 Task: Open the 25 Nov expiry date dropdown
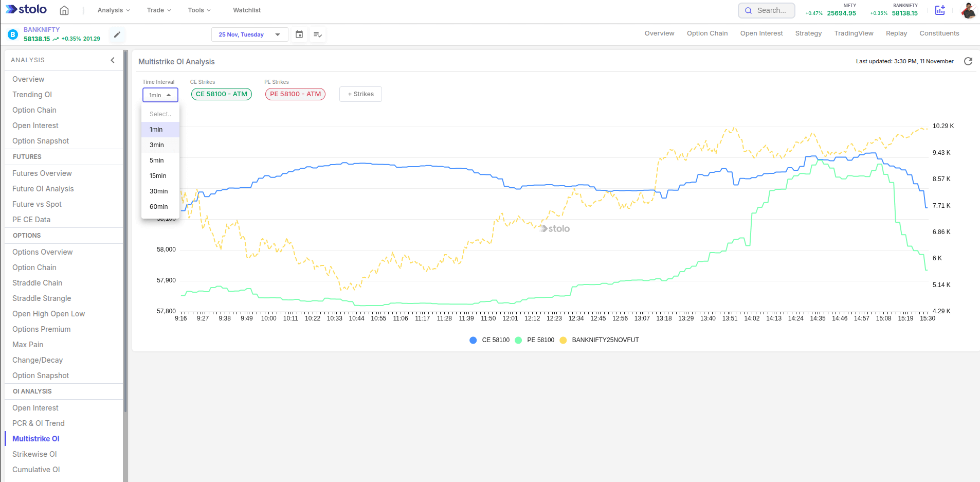pyautogui.click(x=249, y=34)
